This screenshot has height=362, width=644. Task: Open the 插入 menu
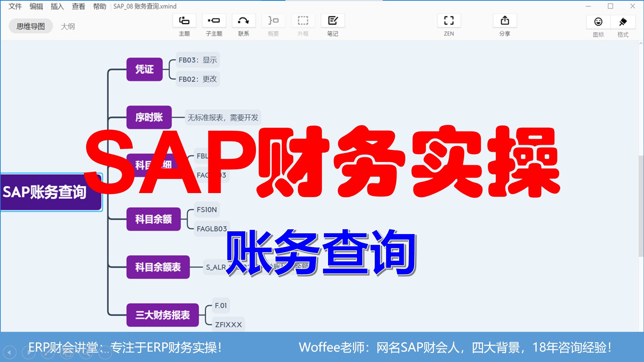coord(57,6)
